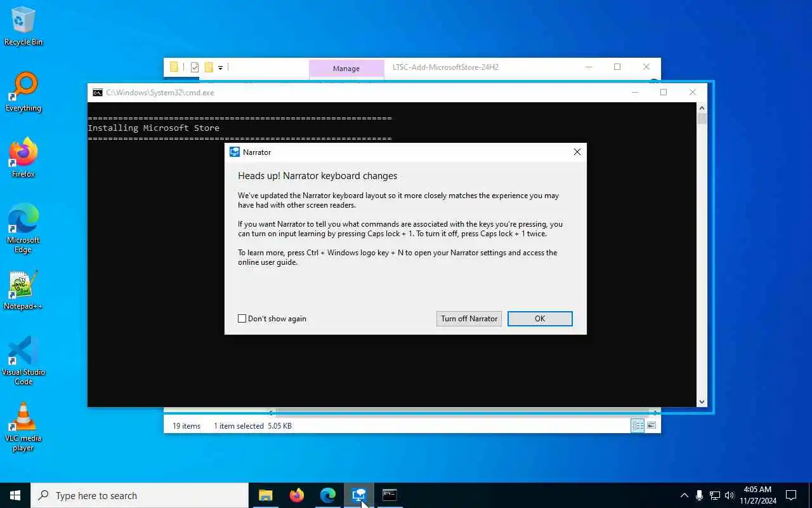This screenshot has height=508, width=812.
Task: Click the Command Prompt taskbar icon
Action: 390,495
